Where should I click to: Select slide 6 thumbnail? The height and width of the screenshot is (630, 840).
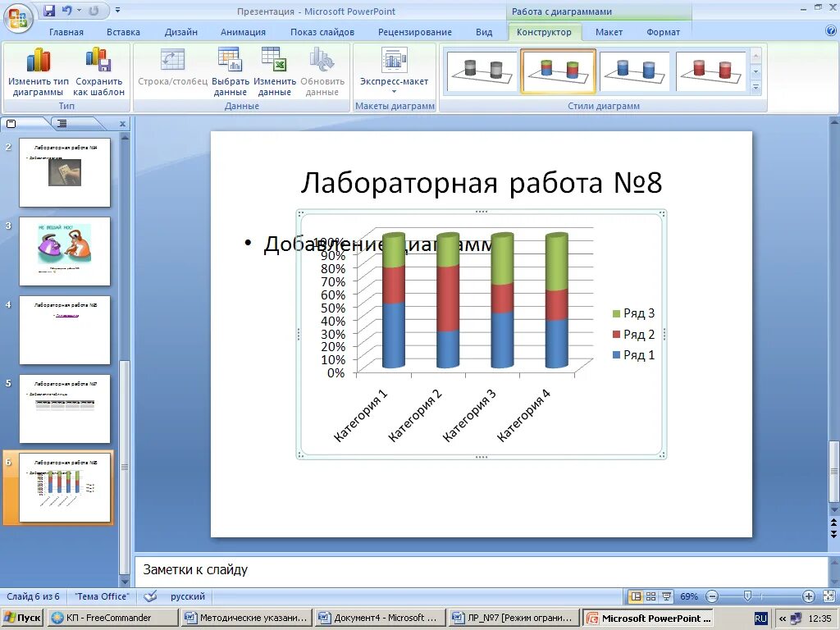click(x=65, y=487)
